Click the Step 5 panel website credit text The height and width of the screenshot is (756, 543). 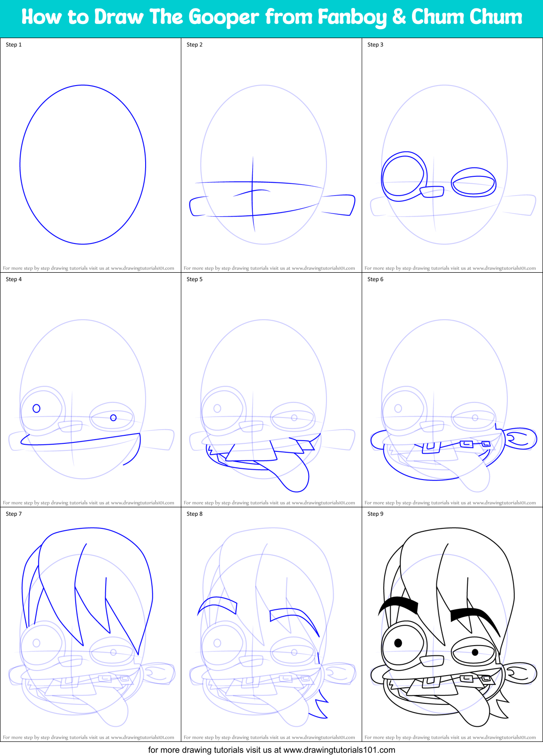pyautogui.click(x=269, y=503)
